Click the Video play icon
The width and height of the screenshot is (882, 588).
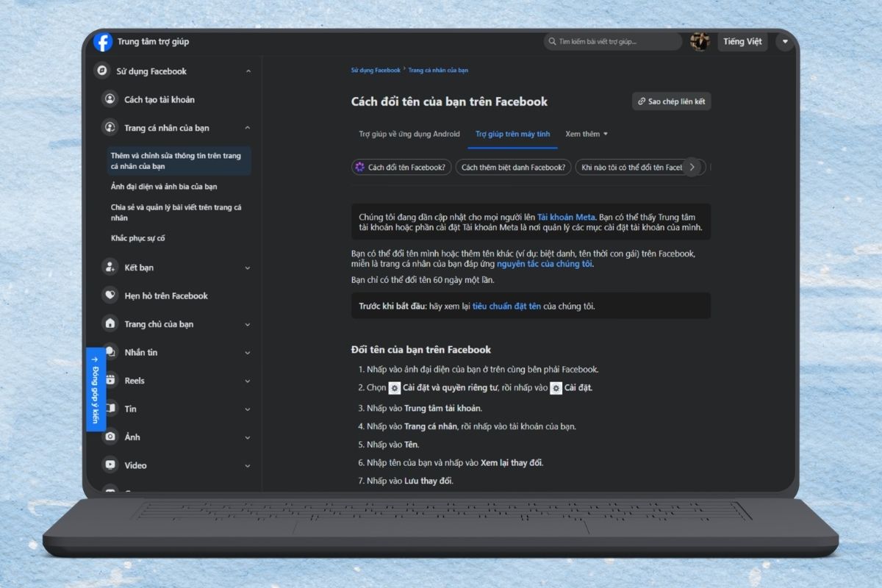tap(110, 465)
